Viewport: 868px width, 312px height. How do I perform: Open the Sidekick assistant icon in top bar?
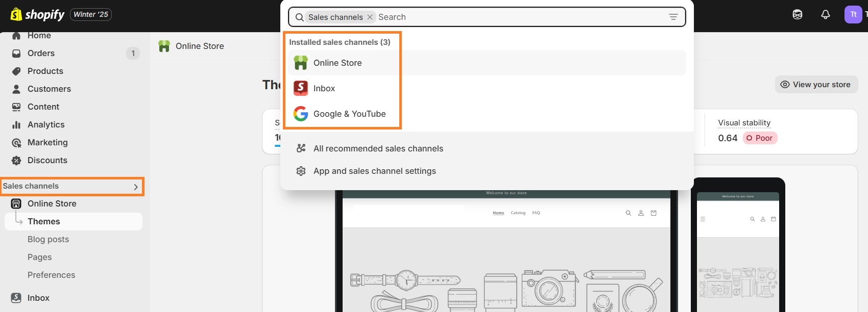(798, 14)
